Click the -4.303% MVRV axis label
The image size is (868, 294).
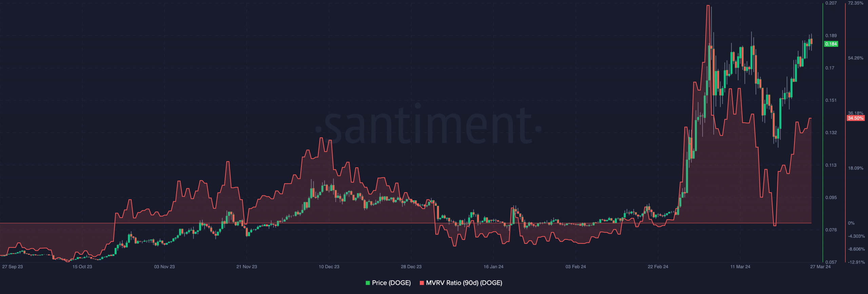856,236
